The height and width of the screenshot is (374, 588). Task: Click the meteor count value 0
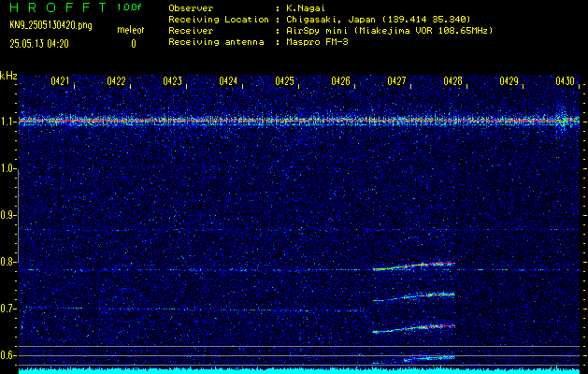134,44
